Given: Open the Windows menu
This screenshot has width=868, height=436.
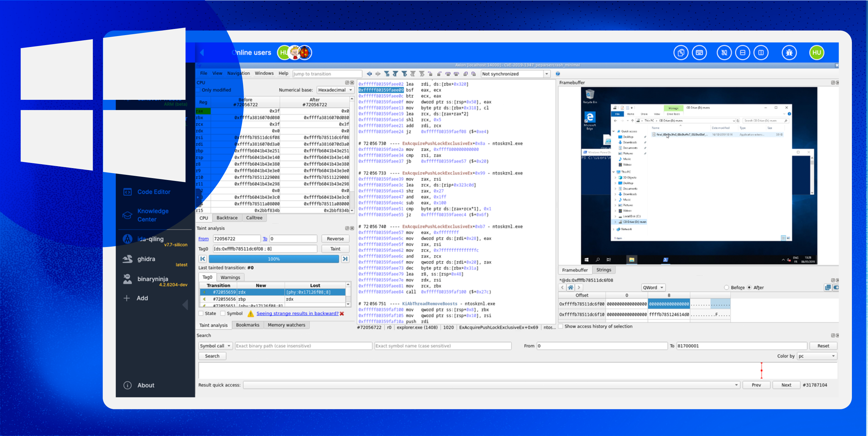Looking at the screenshot, I should coord(264,73).
